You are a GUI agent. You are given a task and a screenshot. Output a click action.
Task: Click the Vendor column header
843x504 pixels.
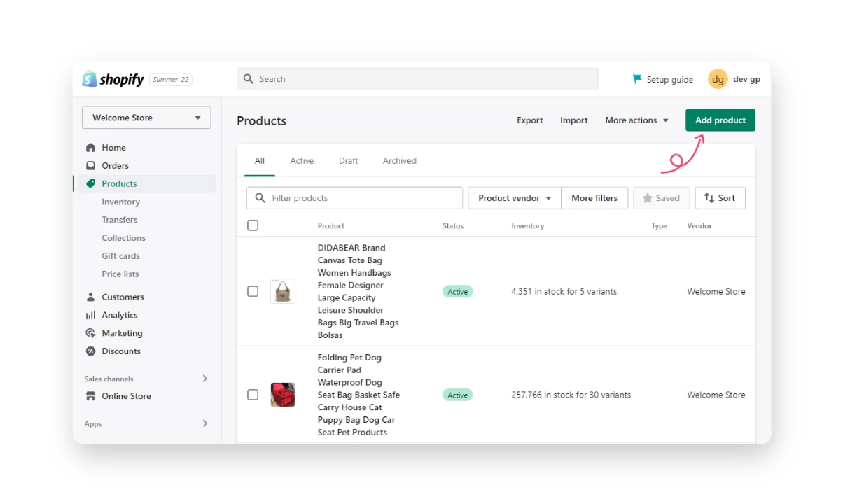699,226
